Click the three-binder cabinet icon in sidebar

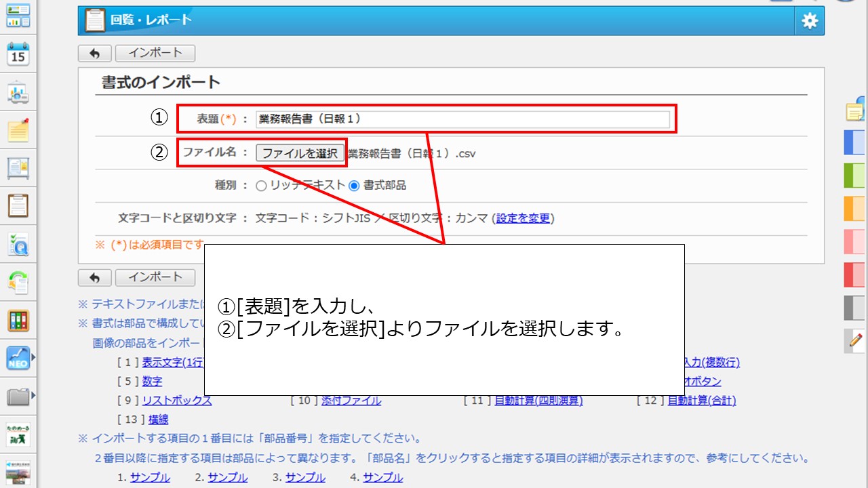[x=18, y=320]
